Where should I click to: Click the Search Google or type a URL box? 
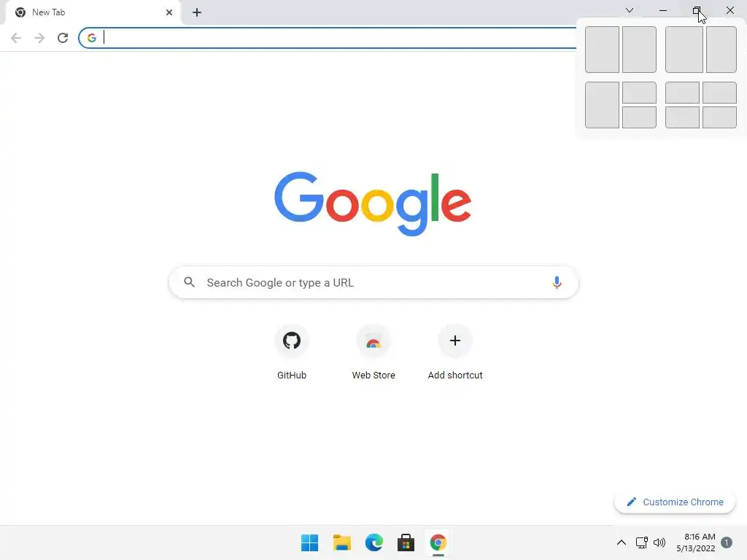(x=373, y=282)
